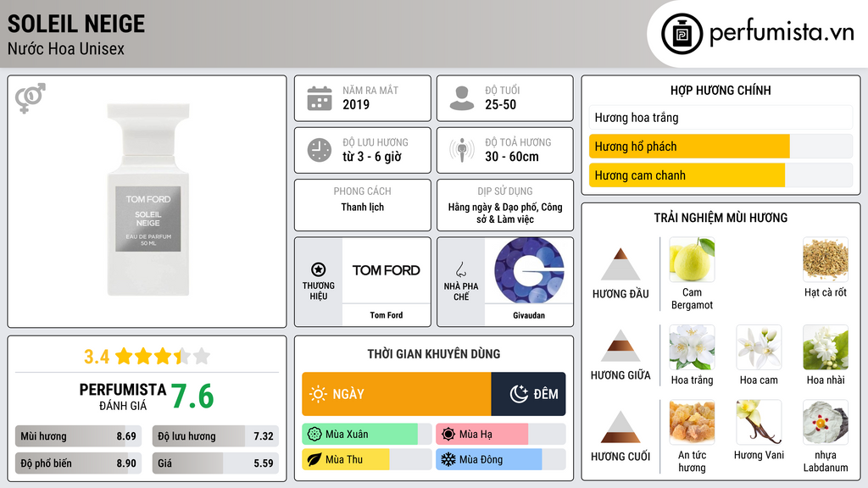Click the Hương đầu pyramid icon
Image resolution: width=868 pixels, height=488 pixels.
tap(620, 264)
